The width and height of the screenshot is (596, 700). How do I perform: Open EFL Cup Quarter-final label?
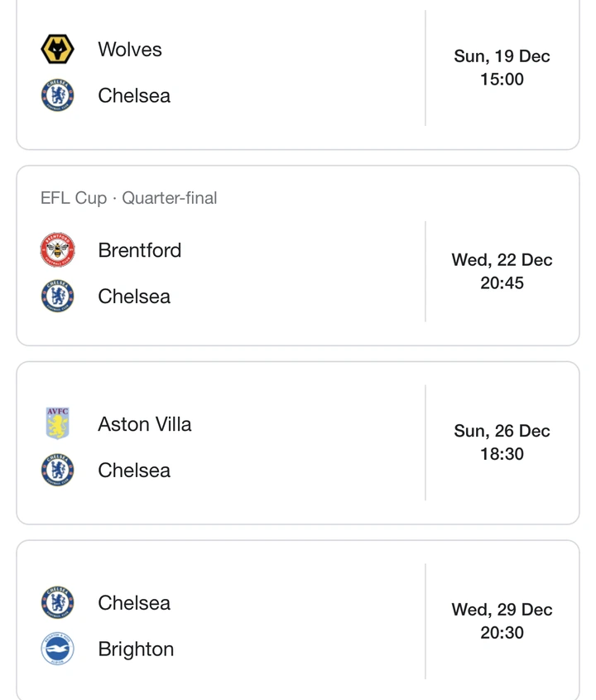128,198
